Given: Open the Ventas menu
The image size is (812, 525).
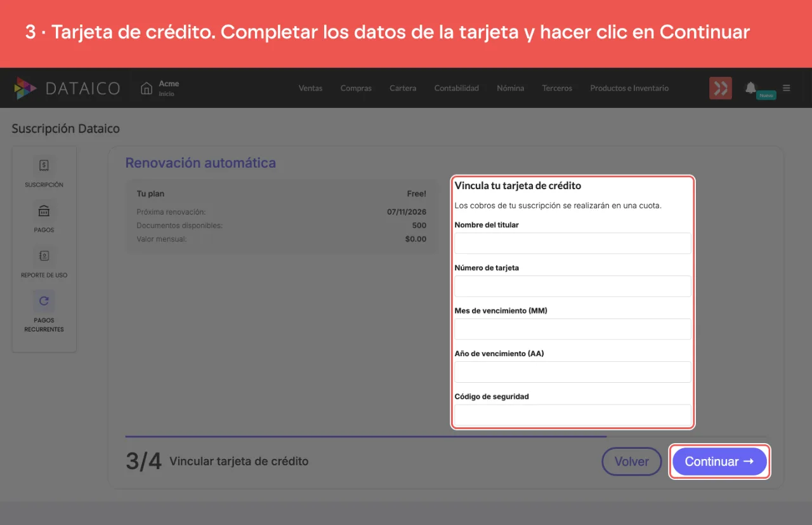Looking at the screenshot, I should (x=310, y=88).
